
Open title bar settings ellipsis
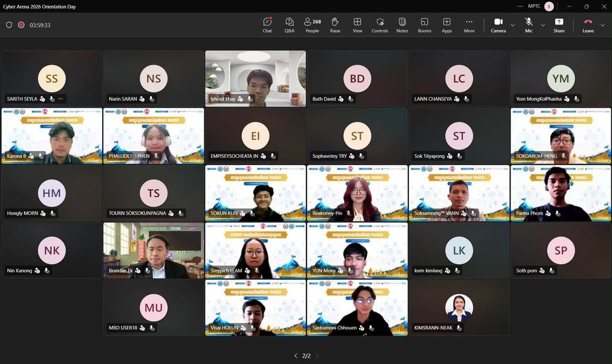(x=520, y=6)
